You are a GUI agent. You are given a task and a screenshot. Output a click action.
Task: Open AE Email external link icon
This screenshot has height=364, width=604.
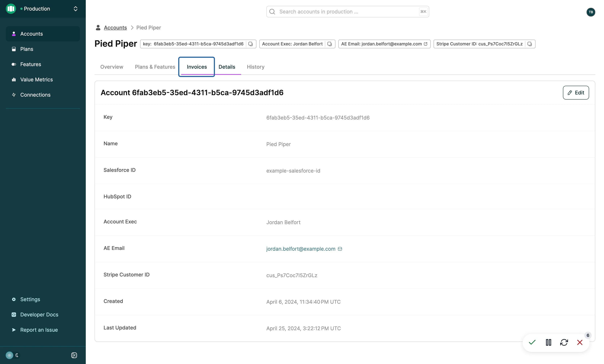pyautogui.click(x=426, y=44)
